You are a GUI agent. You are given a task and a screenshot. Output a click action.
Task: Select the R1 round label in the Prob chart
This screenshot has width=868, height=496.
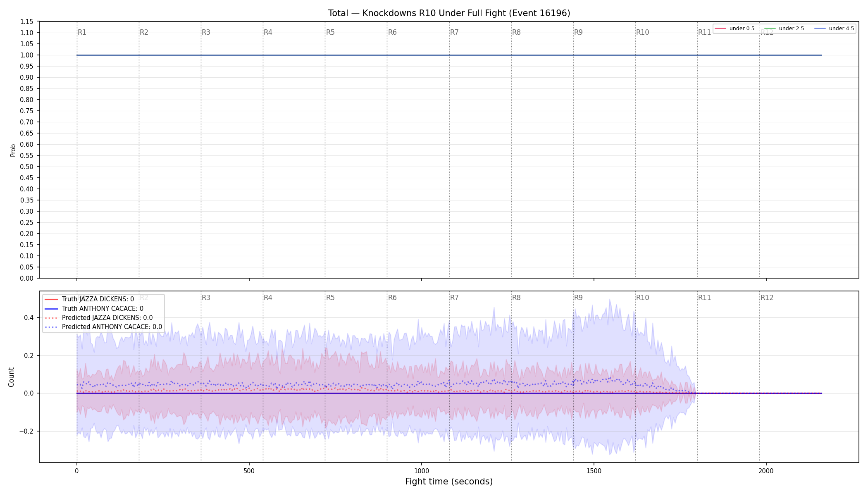click(82, 32)
